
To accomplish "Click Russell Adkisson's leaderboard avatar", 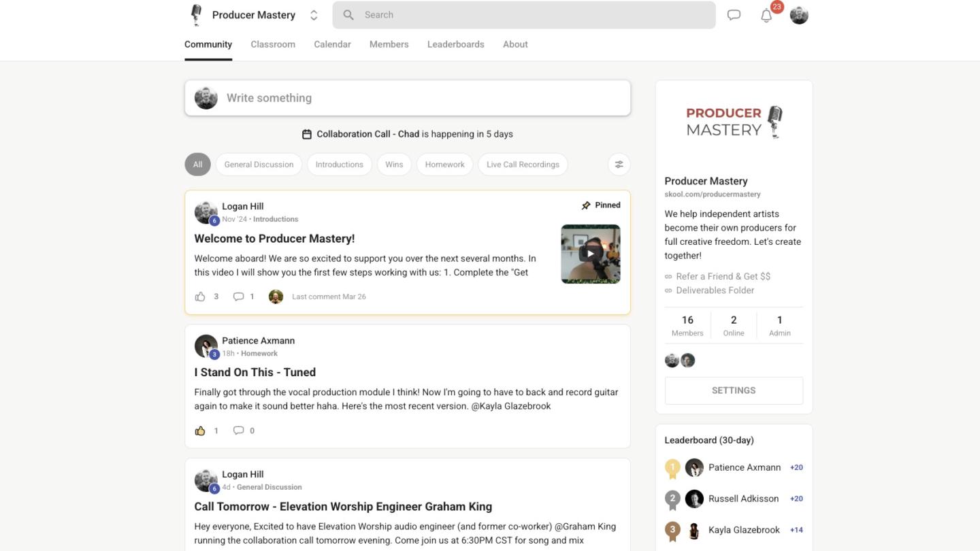I will coord(694,499).
